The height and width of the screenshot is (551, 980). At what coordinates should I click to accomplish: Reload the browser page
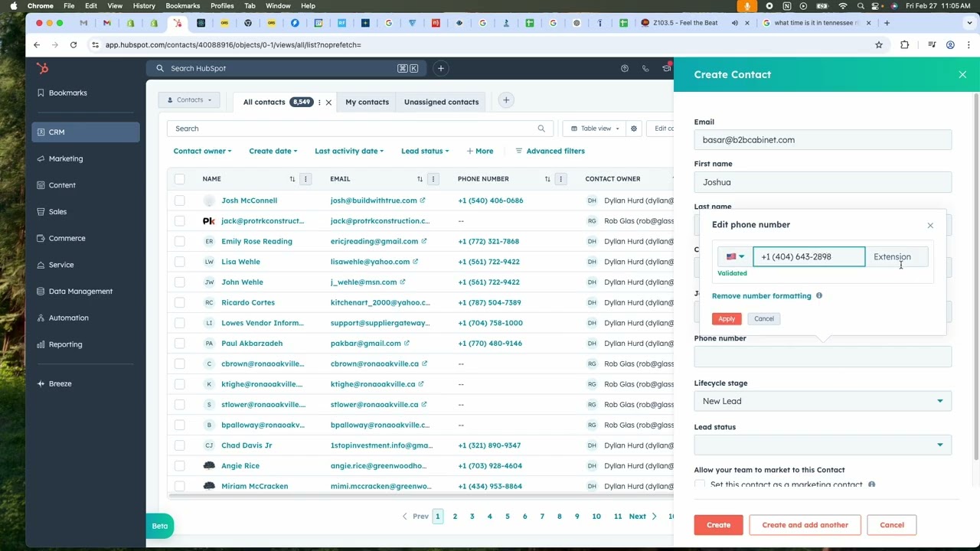[x=73, y=44]
